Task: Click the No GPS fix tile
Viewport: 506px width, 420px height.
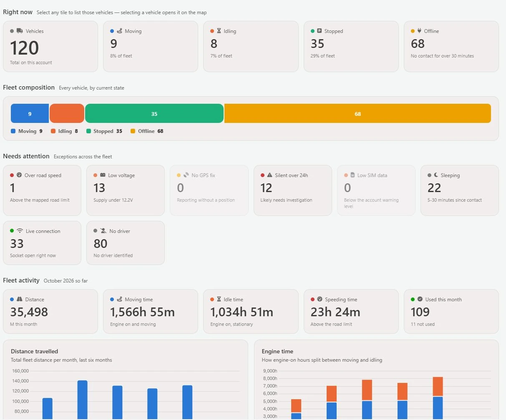Action: pyautogui.click(x=209, y=190)
